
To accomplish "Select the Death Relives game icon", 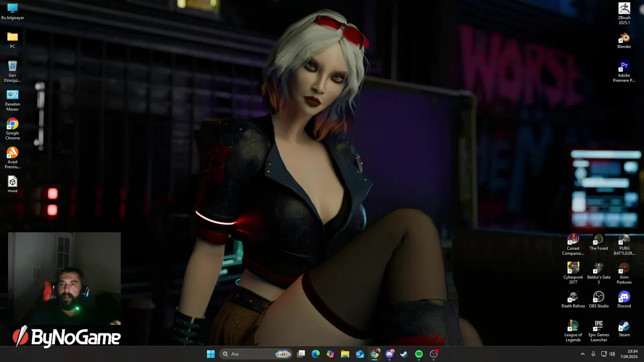I will (x=573, y=300).
